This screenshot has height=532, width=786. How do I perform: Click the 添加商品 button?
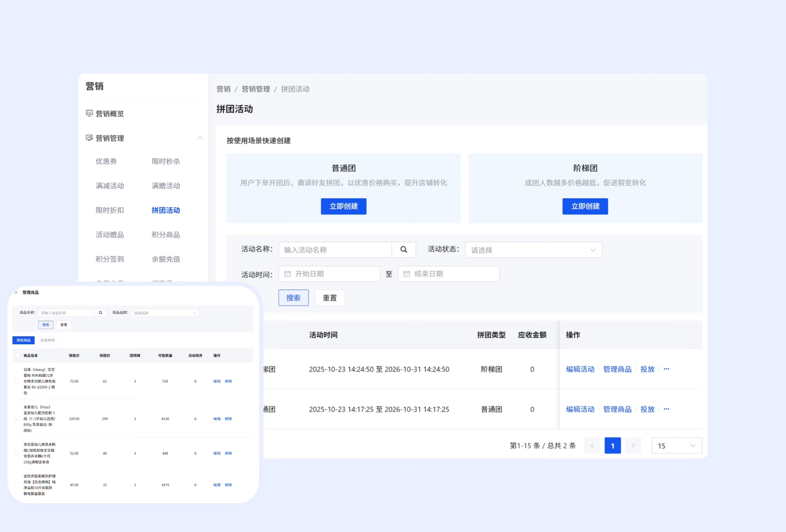pyautogui.click(x=24, y=339)
